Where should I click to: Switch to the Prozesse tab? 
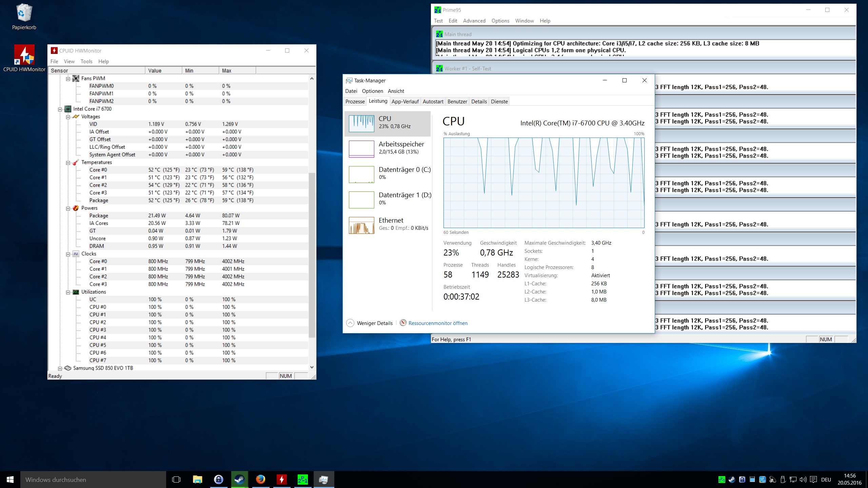tap(355, 101)
